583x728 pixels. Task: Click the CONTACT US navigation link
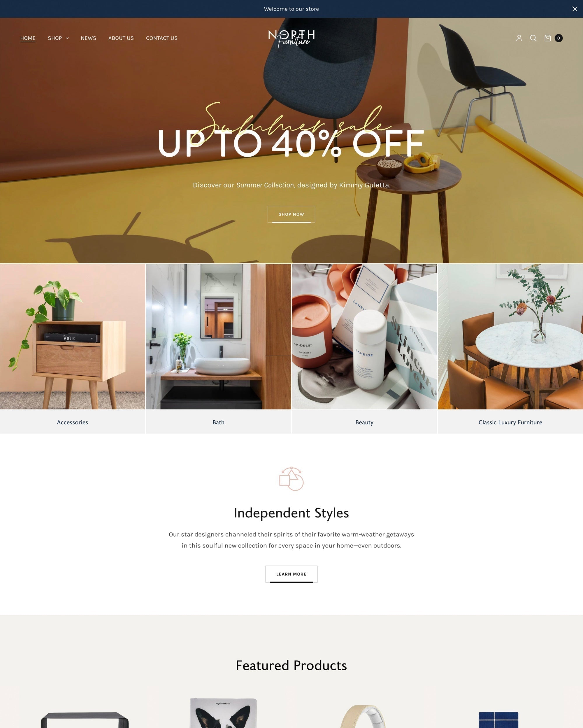pos(162,38)
